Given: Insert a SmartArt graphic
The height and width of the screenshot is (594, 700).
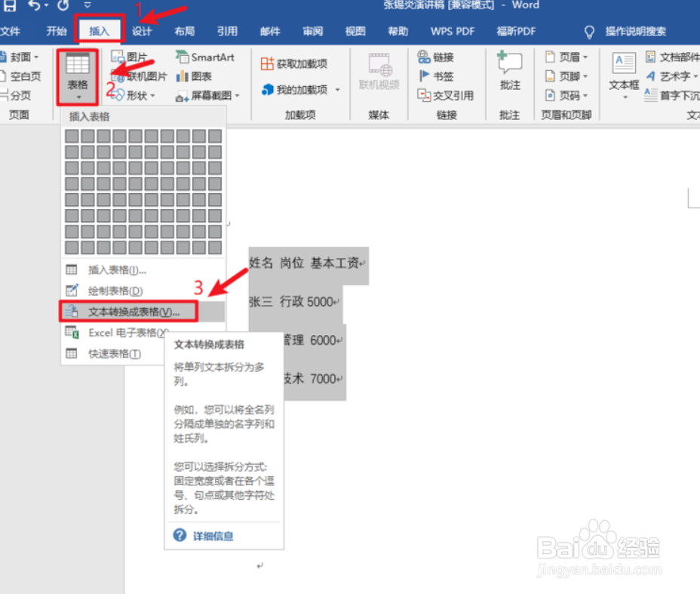Looking at the screenshot, I should [205, 57].
